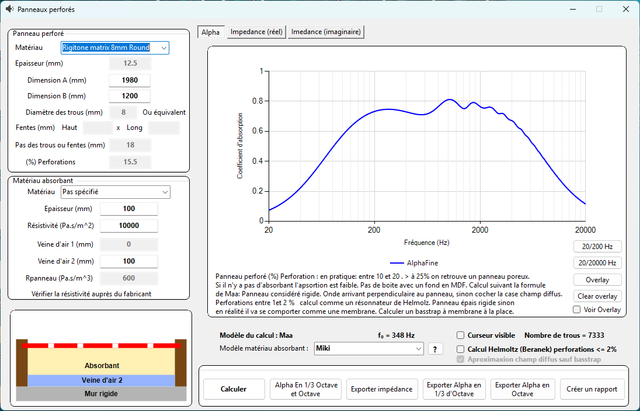Click the Dimension B (mm) field

coord(129,96)
